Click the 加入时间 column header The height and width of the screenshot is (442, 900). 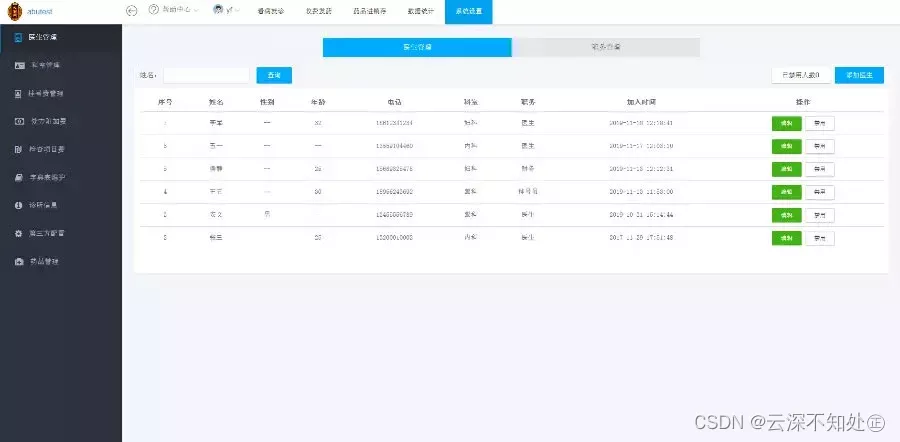(641, 102)
